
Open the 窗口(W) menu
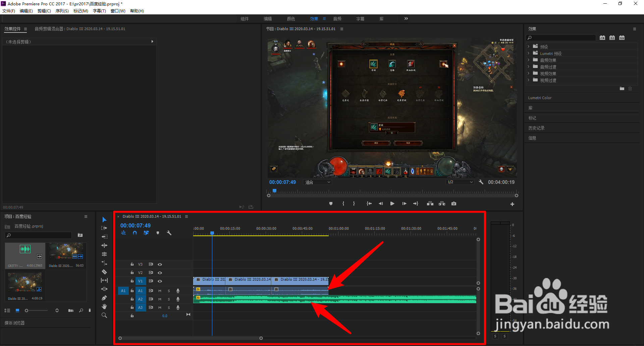point(118,11)
